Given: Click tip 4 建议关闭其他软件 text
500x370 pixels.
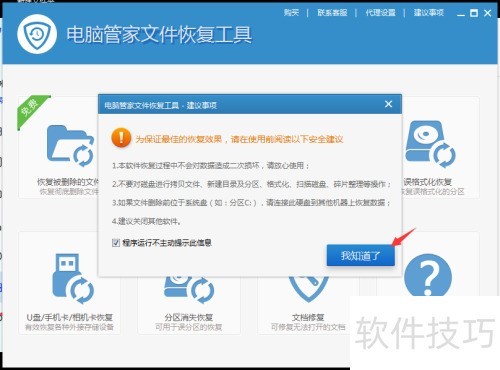Looking at the screenshot, I should coord(146,221).
